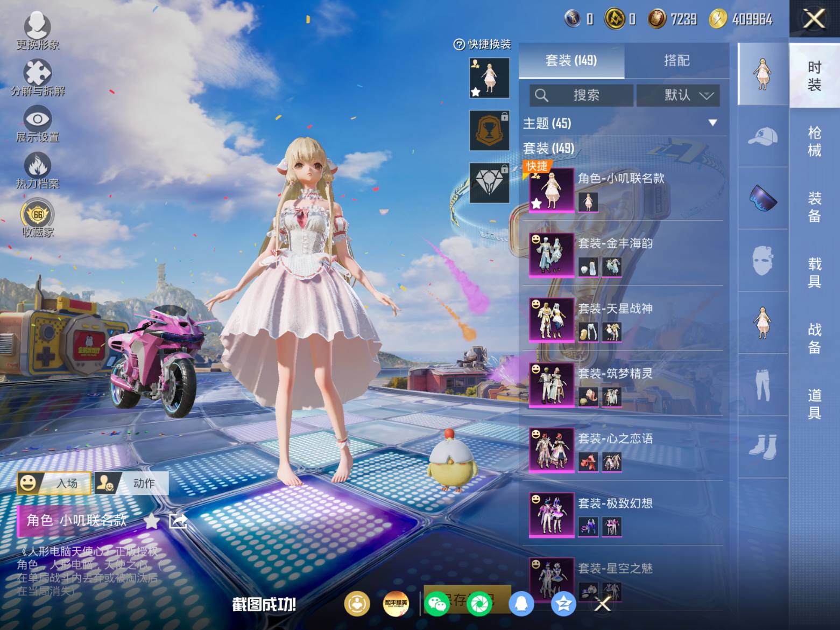Open the 收藏家 level 66 badge
Screen dimensions: 840x630
pyautogui.click(x=38, y=218)
